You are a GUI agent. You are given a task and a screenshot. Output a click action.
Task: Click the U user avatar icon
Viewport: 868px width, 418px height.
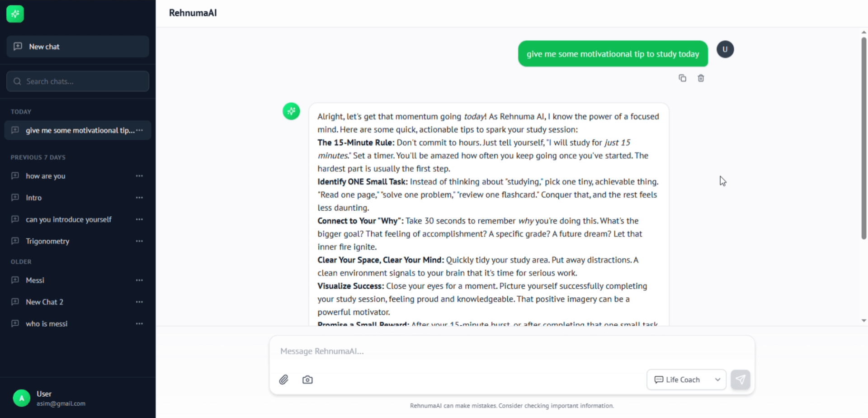click(x=725, y=49)
